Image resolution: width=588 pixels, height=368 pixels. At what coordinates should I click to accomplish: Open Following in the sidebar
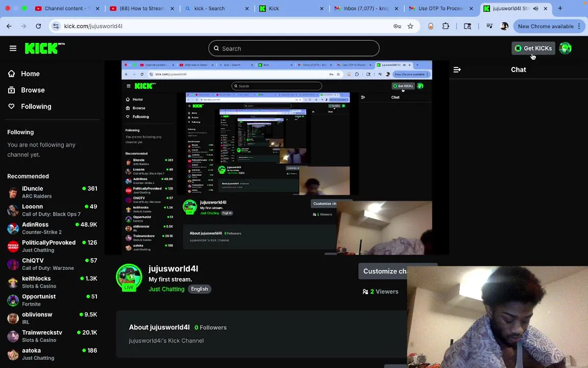pos(30,107)
